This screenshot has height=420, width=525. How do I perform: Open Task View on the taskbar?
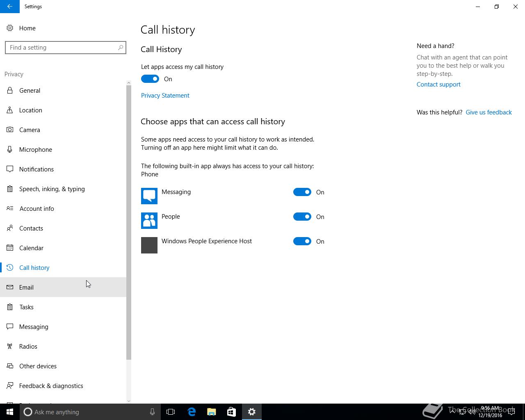pyautogui.click(x=171, y=412)
